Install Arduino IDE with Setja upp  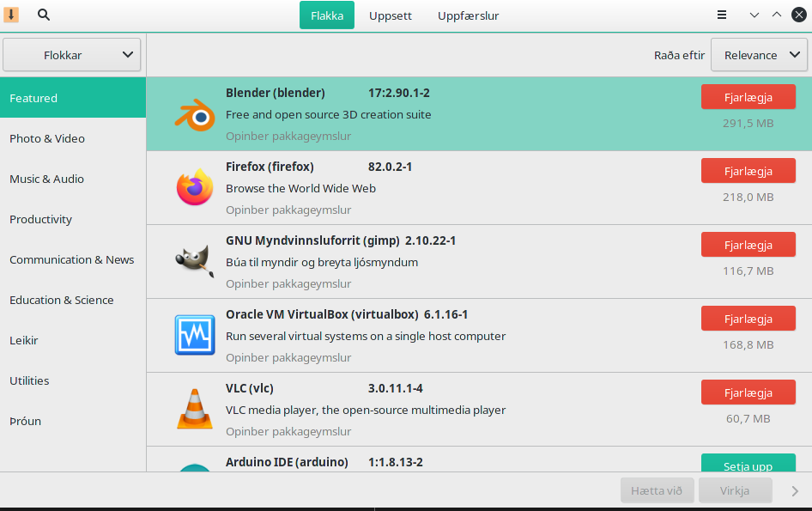pos(748,463)
